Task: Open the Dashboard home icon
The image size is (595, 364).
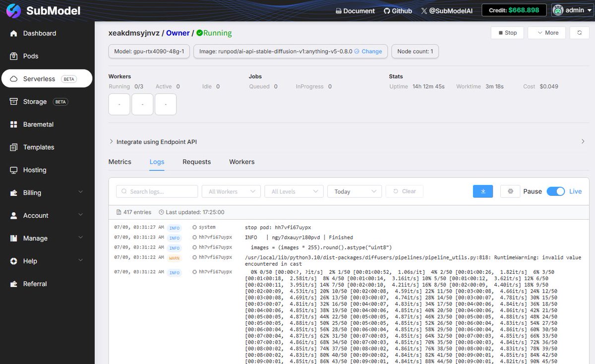Action: coord(13,33)
